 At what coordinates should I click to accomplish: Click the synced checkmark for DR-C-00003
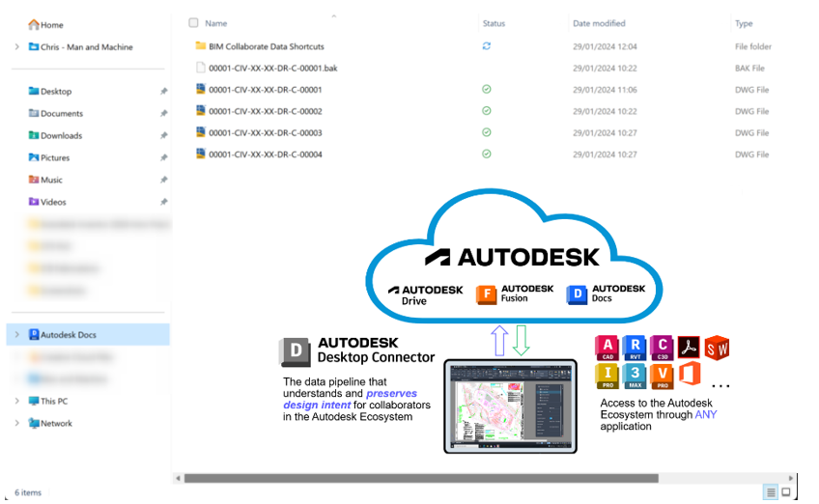click(x=487, y=132)
